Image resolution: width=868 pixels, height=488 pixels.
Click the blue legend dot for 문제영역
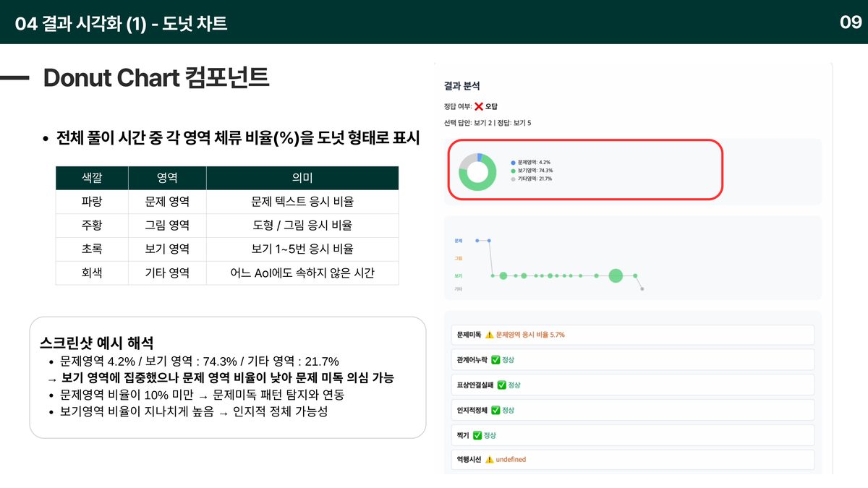513,163
